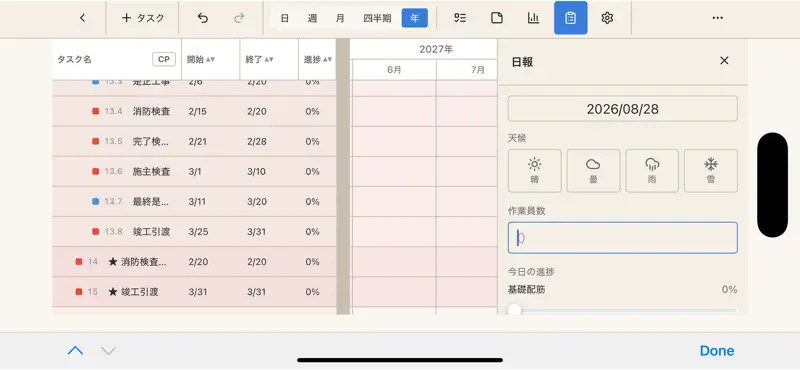
Task: Select 曇 cloudy weather
Action: pos(593,171)
